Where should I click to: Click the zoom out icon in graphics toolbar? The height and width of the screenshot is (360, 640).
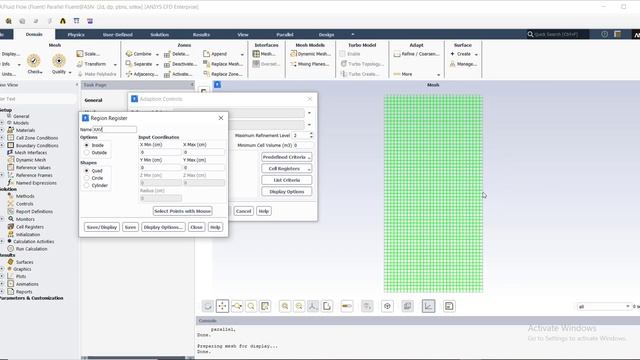(x=299, y=306)
